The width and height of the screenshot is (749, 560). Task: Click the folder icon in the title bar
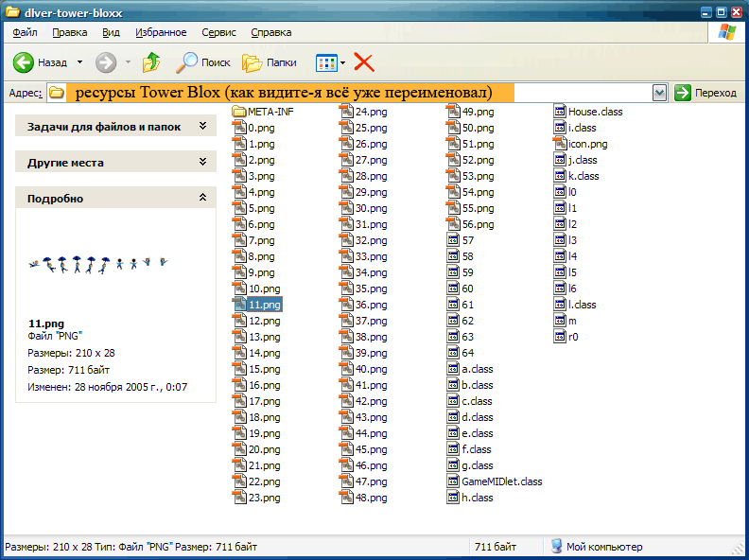13,13
